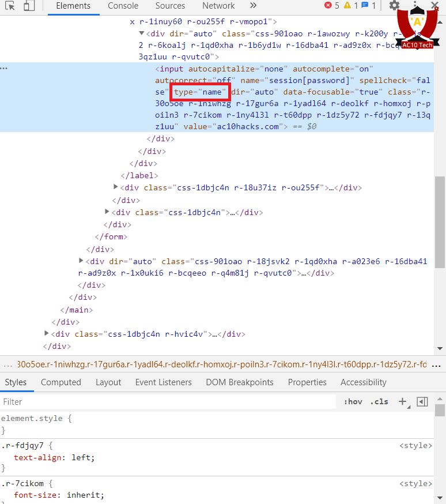Click the <style> source link for .r-fdjqy7
The width and height of the screenshot is (446, 504).
pyautogui.click(x=415, y=446)
